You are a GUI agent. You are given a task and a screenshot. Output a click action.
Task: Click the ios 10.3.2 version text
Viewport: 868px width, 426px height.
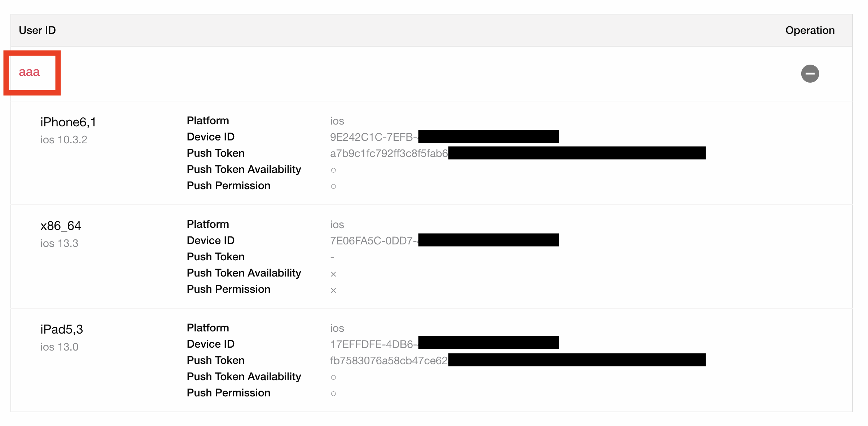point(64,140)
